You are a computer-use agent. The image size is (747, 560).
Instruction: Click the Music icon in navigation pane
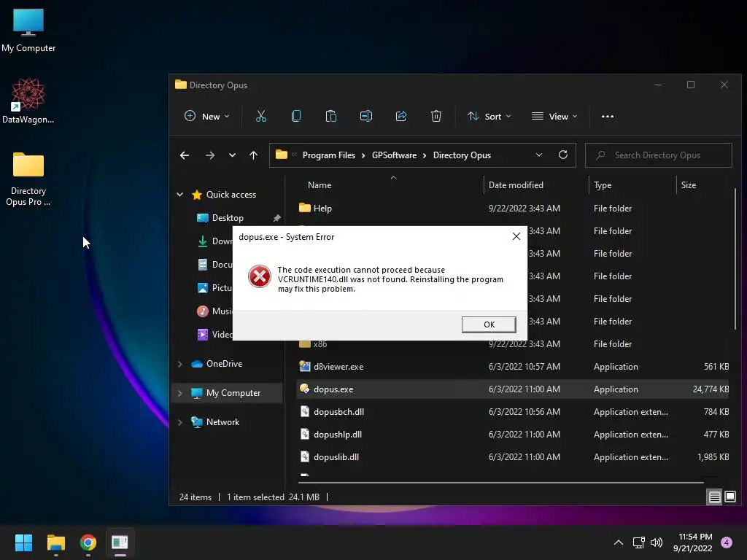203,311
